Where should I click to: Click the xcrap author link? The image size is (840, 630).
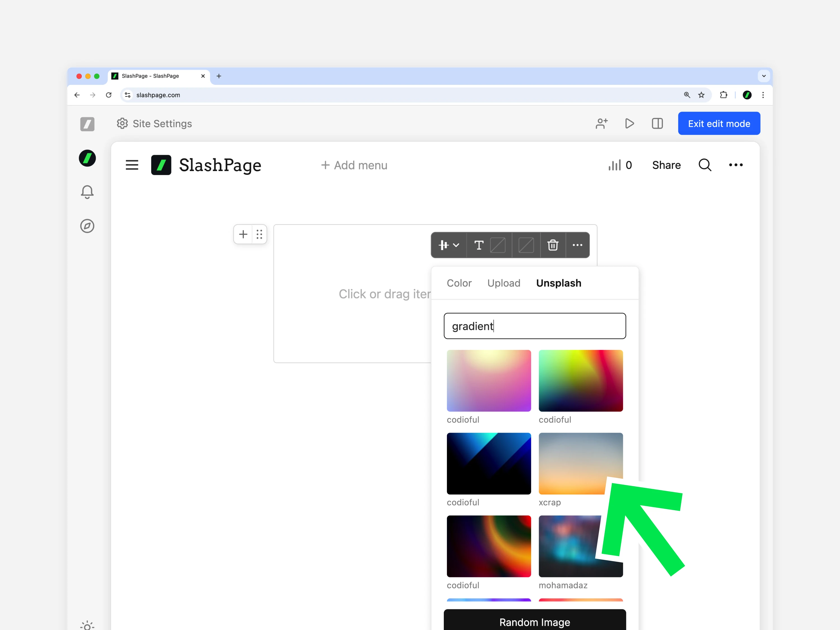[549, 502]
